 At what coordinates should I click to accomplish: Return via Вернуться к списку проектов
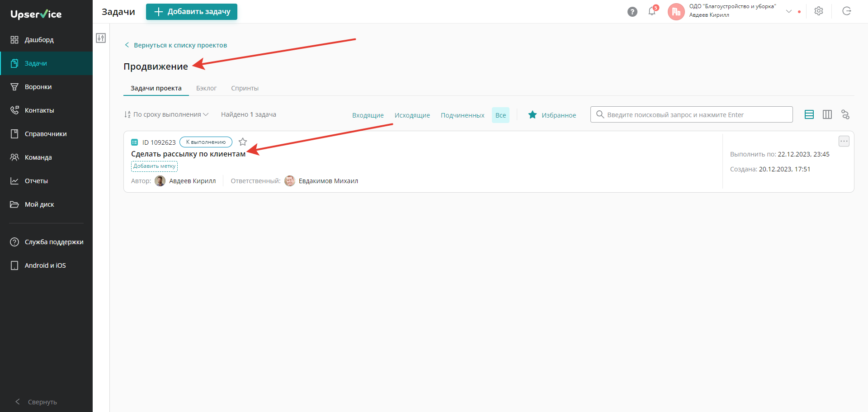[x=176, y=45]
